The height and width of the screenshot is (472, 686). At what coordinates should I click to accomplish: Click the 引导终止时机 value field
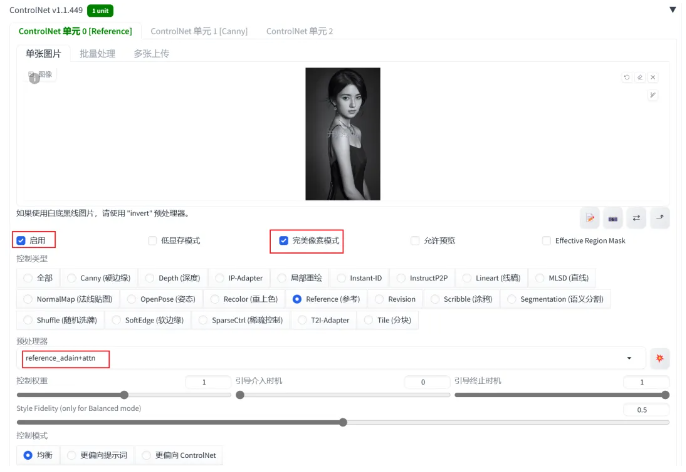646,382
